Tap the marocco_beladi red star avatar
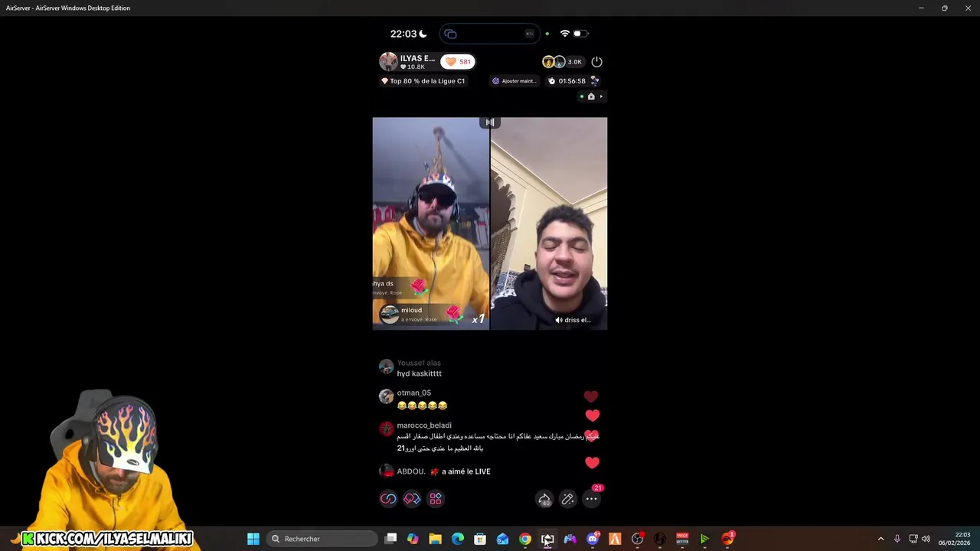The height and width of the screenshot is (551, 980). pos(386,429)
